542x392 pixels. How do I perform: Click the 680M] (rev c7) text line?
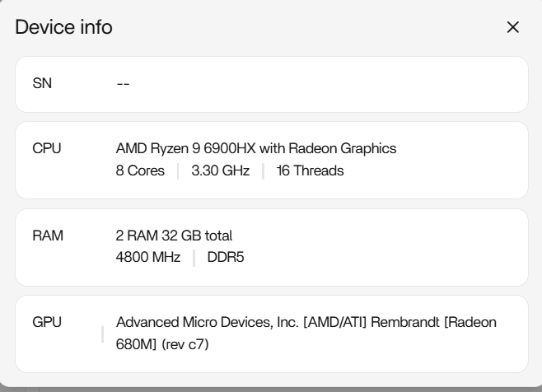[x=162, y=344]
